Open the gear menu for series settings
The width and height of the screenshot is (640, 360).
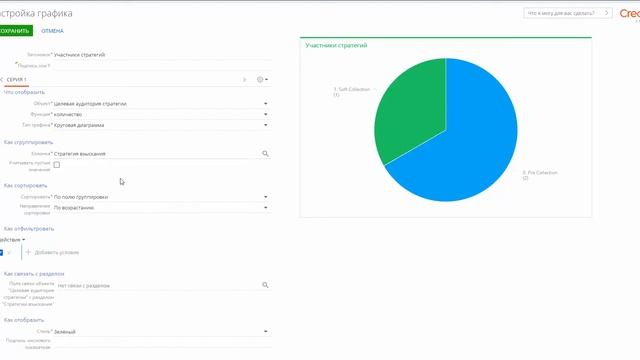coord(262,80)
